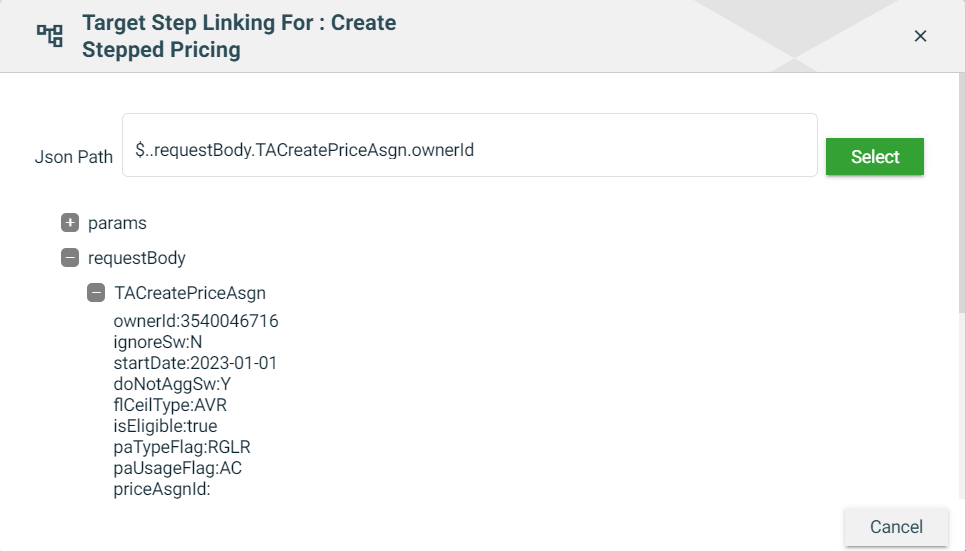
Task: Select the params tree label
Action: 117,223
